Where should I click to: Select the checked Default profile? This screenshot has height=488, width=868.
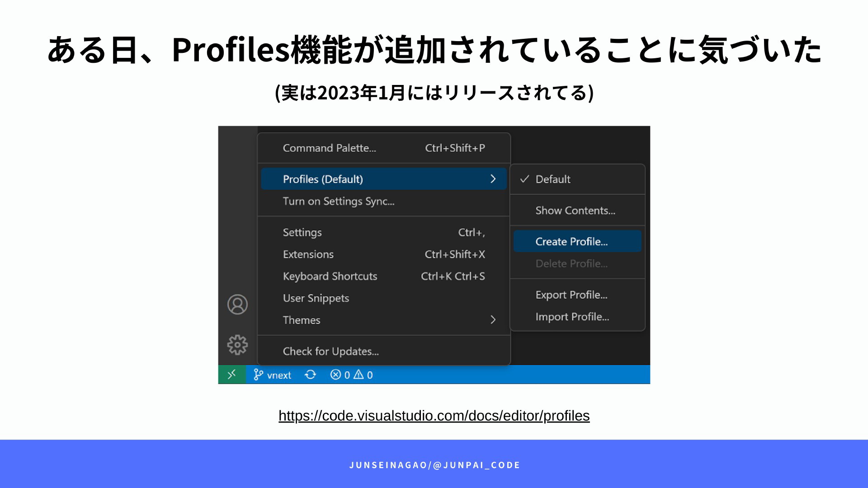coord(577,179)
